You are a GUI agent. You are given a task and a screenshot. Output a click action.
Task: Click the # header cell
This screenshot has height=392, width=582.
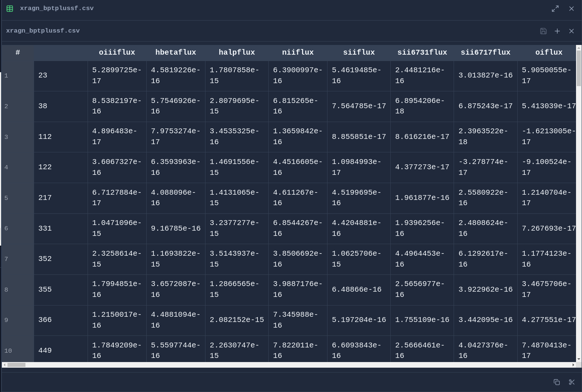pos(18,52)
